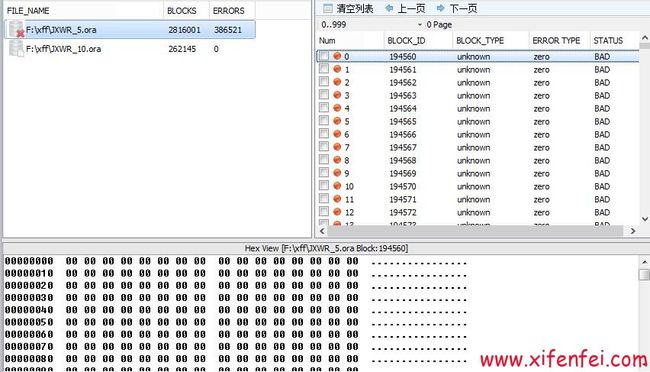650x372 pixels.
Task: Check the checkbox for block 194566
Action: click(x=324, y=134)
